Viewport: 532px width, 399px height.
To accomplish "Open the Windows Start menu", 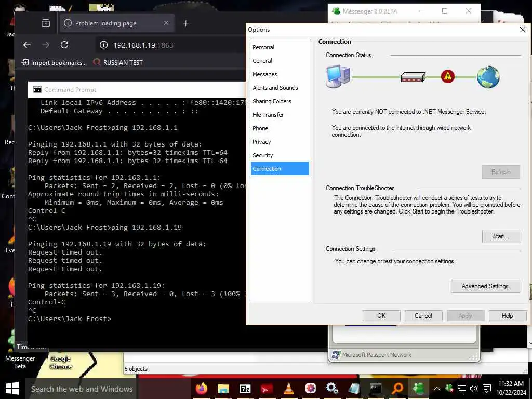I will (12, 389).
